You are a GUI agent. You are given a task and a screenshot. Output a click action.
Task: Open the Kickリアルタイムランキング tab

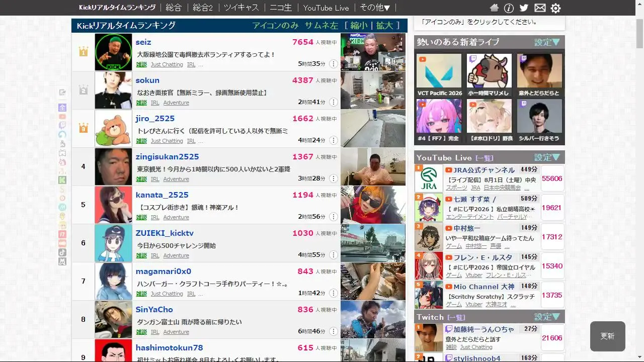(117, 8)
